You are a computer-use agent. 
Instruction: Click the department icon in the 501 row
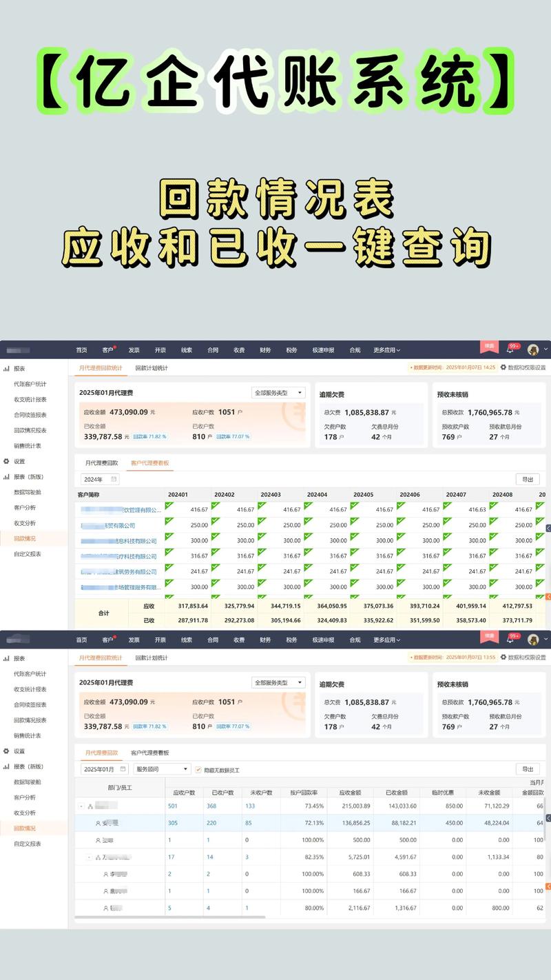tap(90, 806)
